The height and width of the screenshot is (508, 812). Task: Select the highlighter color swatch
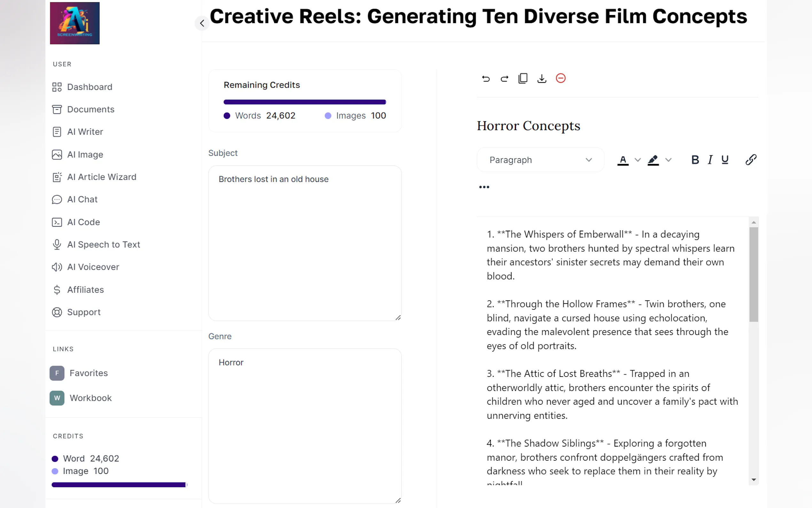click(x=653, y=160)
